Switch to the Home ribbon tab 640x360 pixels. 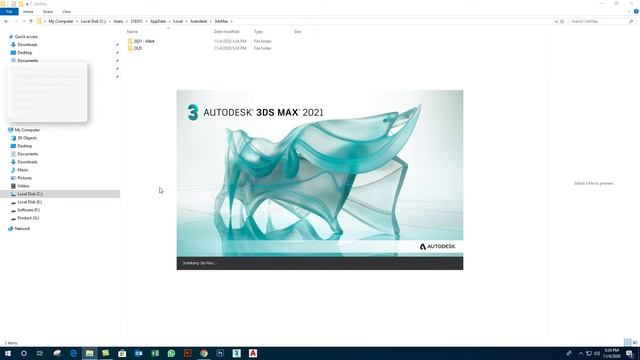click(28, 11)
